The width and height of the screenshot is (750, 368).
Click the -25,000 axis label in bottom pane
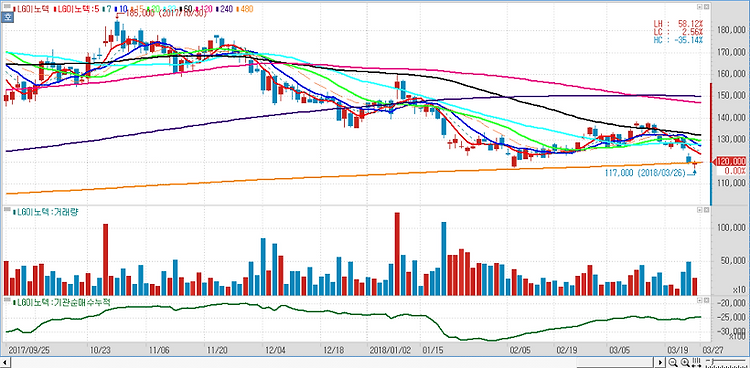[732, 317]
